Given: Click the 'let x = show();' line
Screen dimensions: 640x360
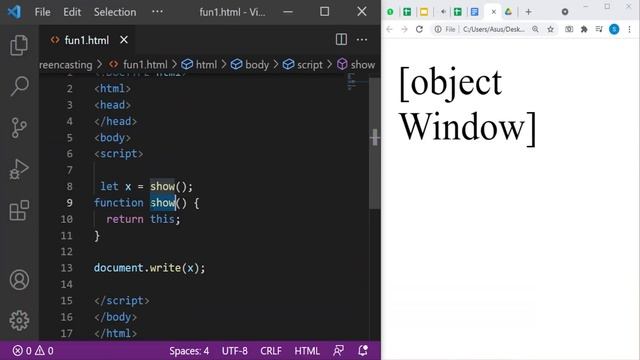Looking at the screenshot, I should coord(147,187).
